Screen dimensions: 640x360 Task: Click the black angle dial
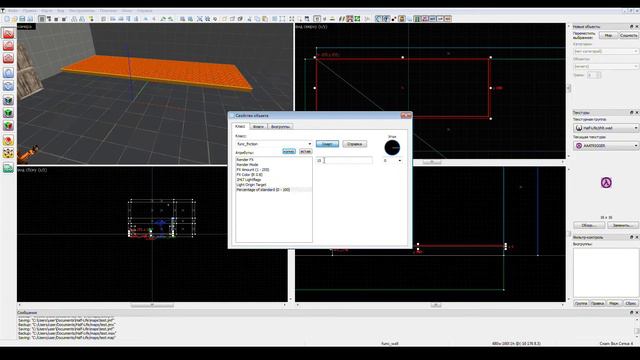(x=392, y=148)
